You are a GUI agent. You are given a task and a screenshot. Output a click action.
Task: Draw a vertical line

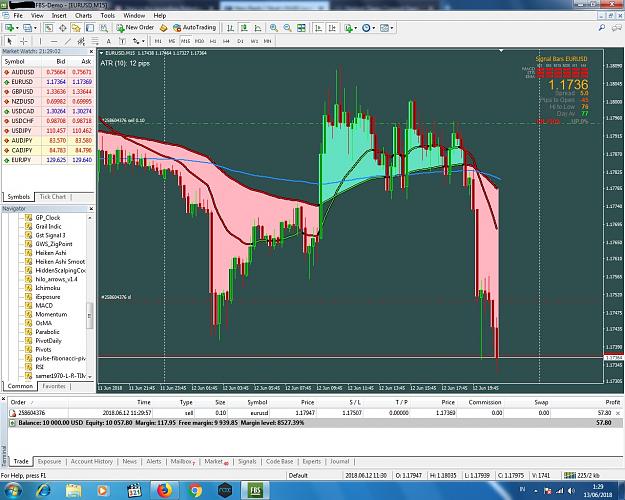click(x=40, y=41)
